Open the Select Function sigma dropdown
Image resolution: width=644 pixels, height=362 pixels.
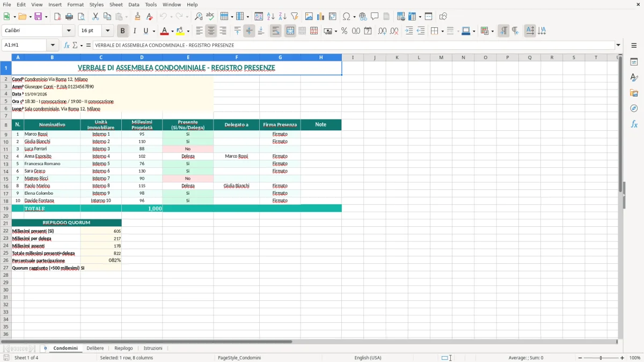pos(82,45)
